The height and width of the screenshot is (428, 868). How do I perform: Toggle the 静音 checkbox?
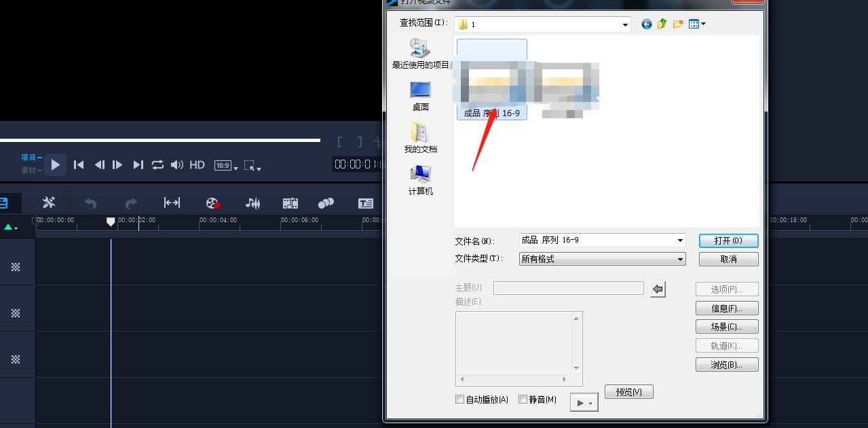(x=523, y=399)
